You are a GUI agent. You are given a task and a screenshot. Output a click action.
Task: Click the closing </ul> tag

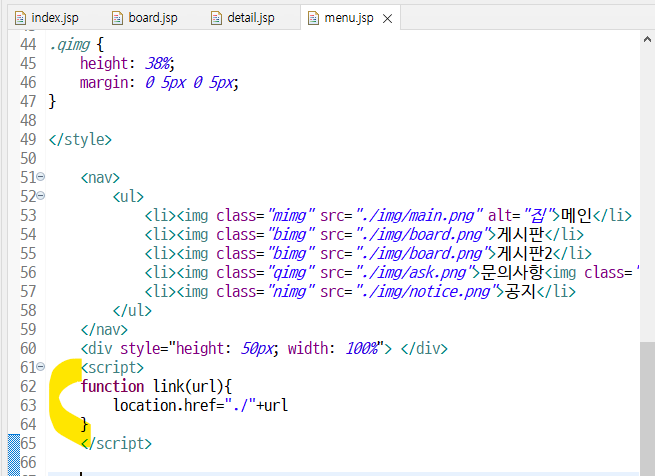point(132,311)
